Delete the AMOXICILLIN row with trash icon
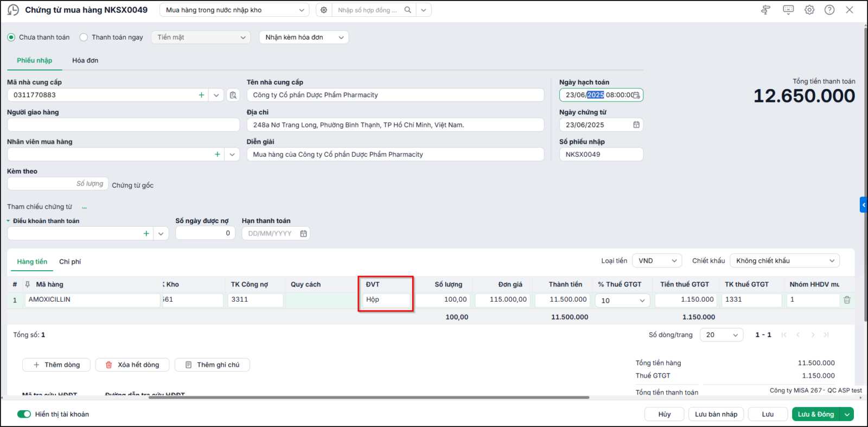The width and height of the screenshot is (868, 427). tap(847, 299)
